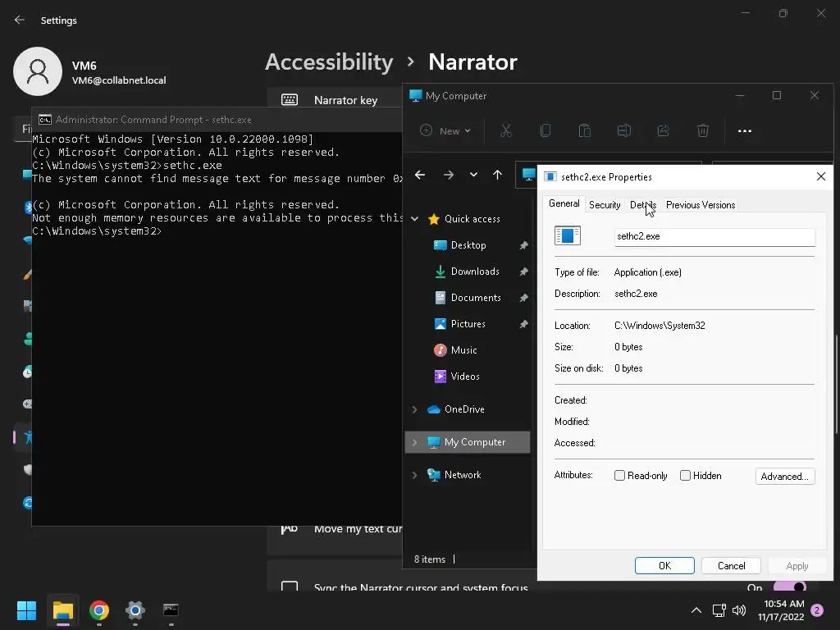Image resolution: width=840 pixels, height=630 pixels.
Task: Open the See more ellipsis in Explorer toolbar
Action: (745, 130)
